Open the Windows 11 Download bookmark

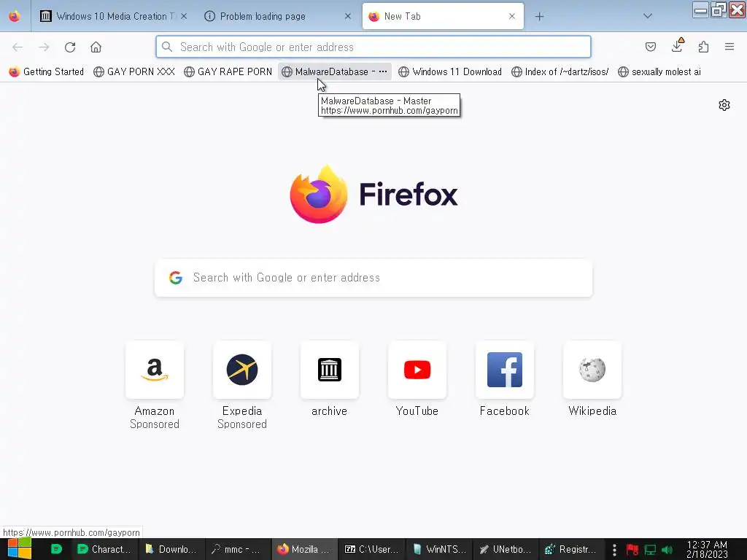click(449, 72)
